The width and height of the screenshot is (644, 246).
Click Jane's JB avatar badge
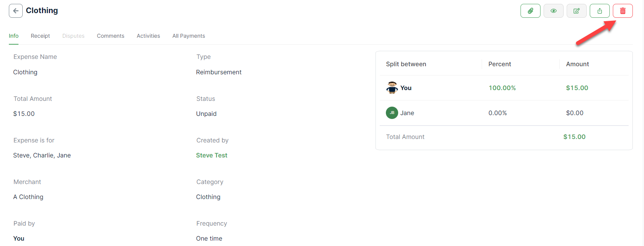[x=392, y=113]
